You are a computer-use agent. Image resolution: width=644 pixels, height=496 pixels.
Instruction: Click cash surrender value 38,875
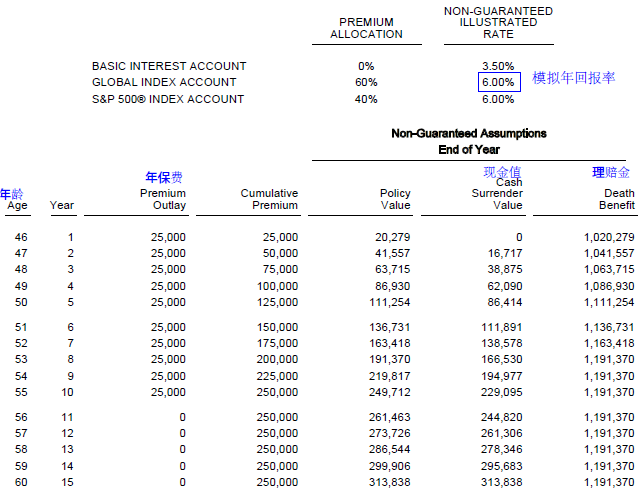click(505, 269)
